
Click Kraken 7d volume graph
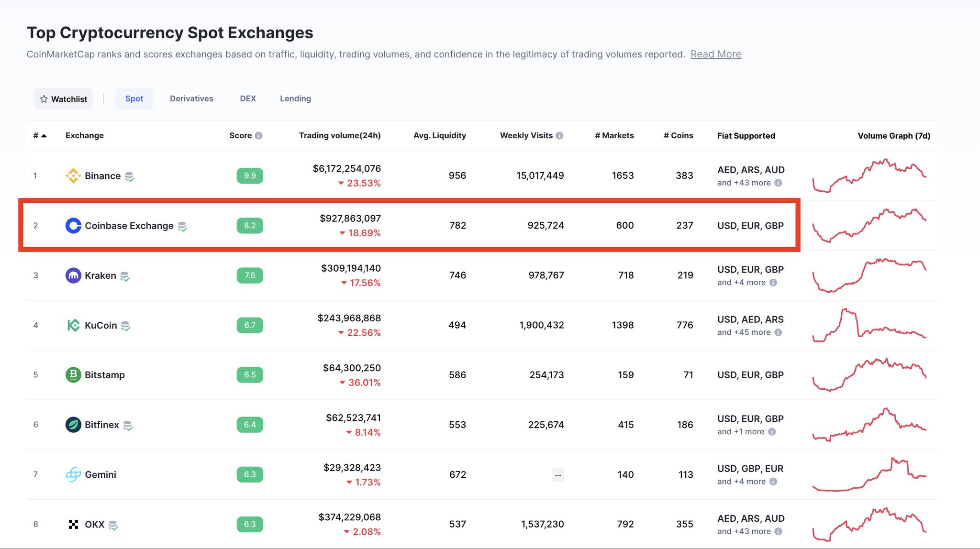[869, 275]
